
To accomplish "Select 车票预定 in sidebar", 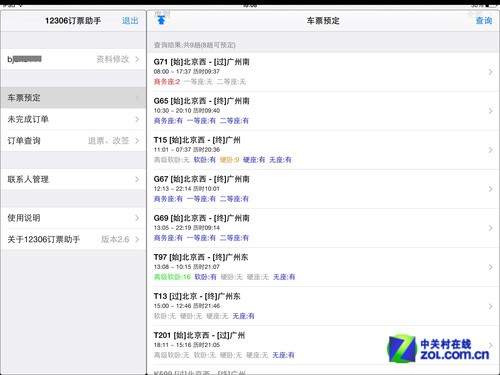I will 73,98.
